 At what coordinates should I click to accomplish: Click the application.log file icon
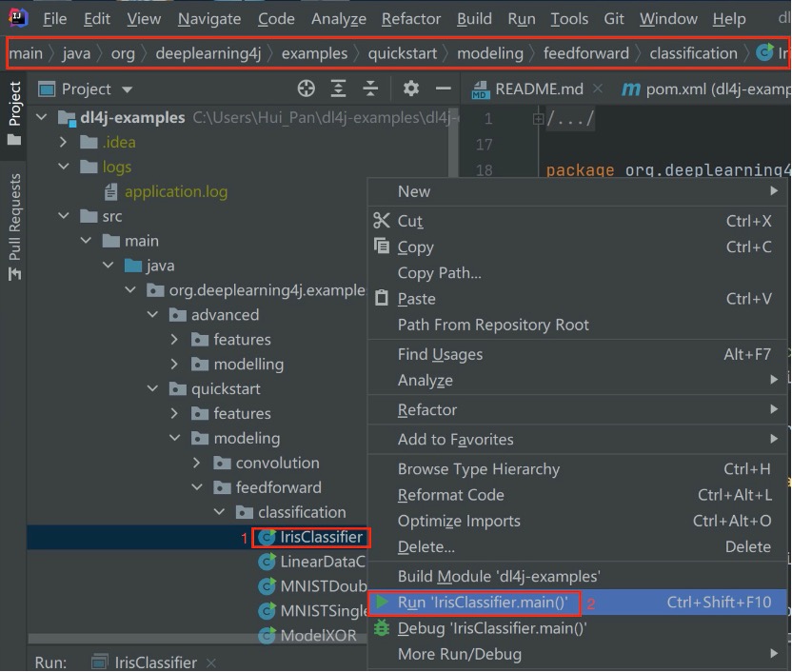pos(110,192)
